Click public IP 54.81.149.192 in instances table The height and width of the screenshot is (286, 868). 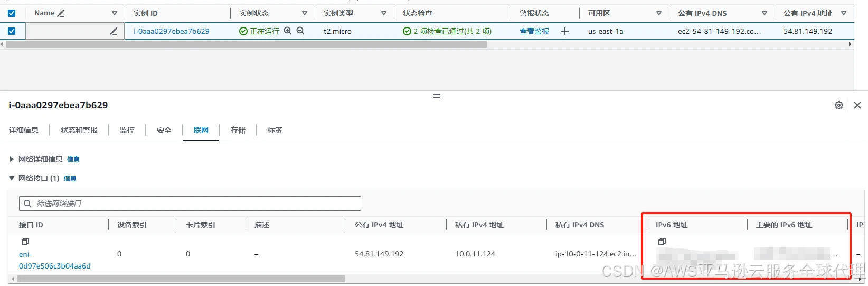(x=808, y=31)
